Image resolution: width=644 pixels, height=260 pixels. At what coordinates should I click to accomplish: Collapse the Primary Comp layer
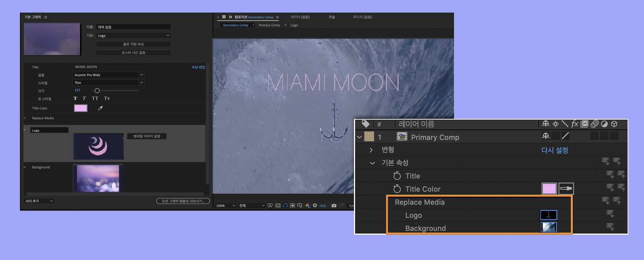click(x=359, y=137)
